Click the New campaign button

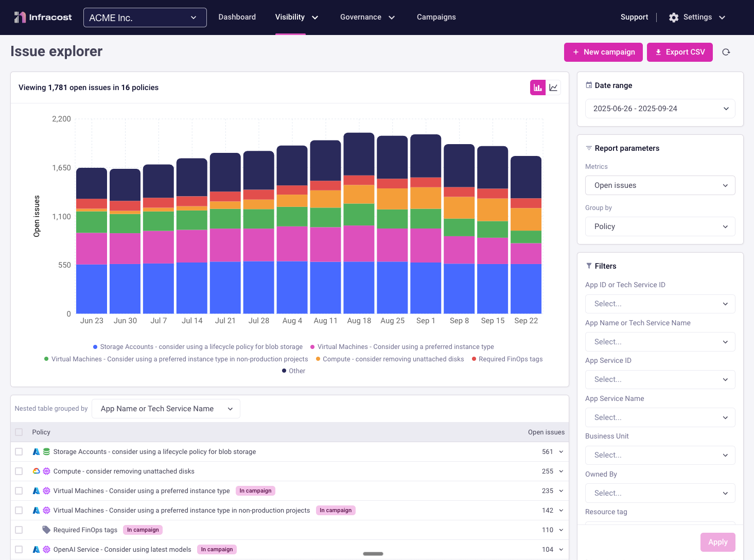603,52
